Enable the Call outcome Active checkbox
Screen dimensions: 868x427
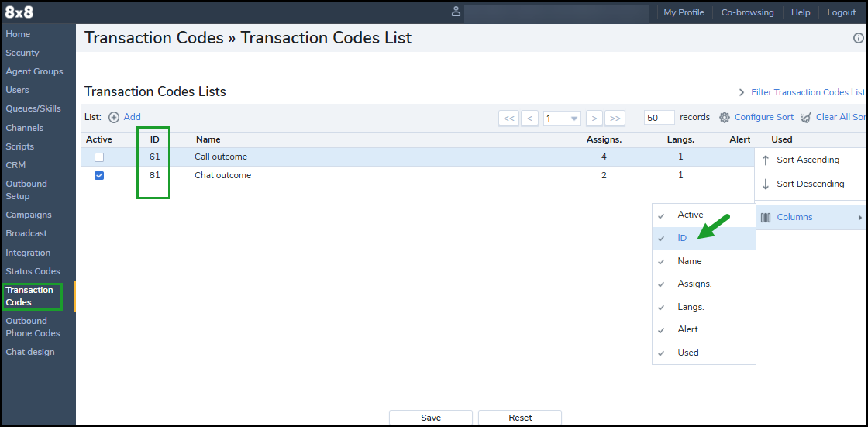point(99,157)
